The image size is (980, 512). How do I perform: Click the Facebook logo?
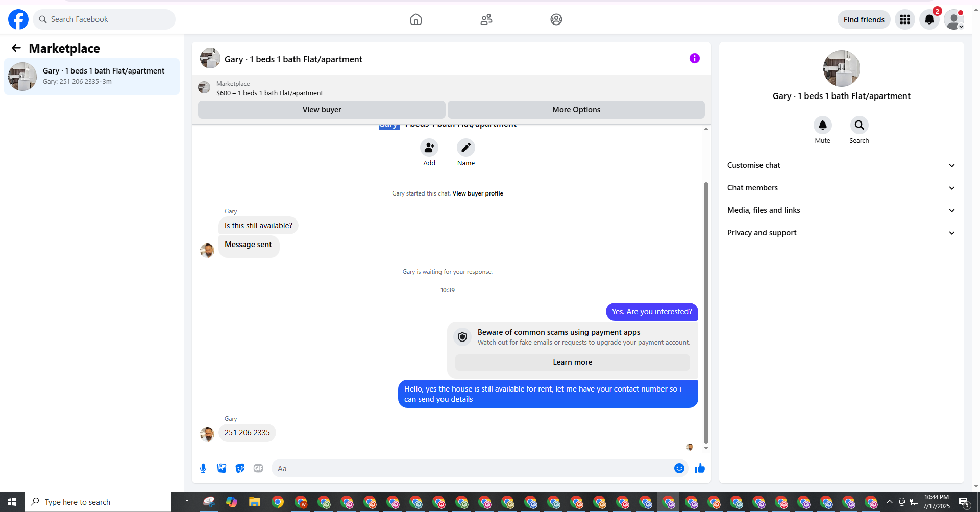tap(18, 19)
